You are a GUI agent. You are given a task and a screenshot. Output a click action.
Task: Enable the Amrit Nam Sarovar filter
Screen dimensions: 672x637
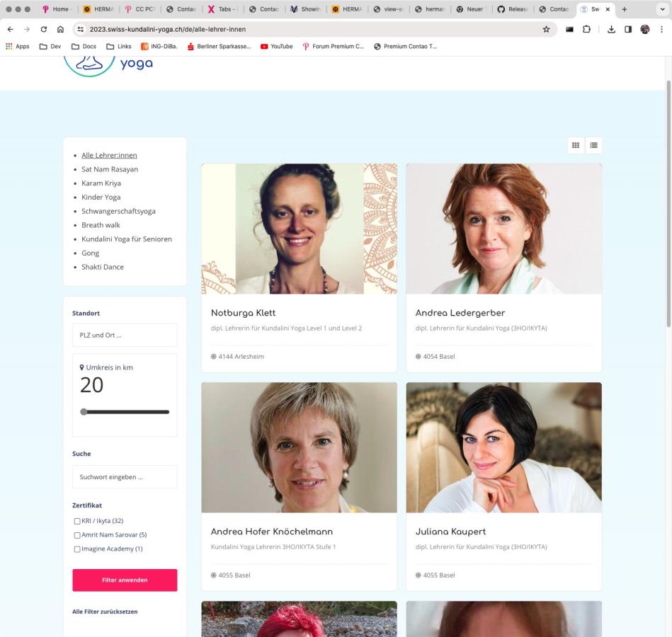tap(77, 536)
